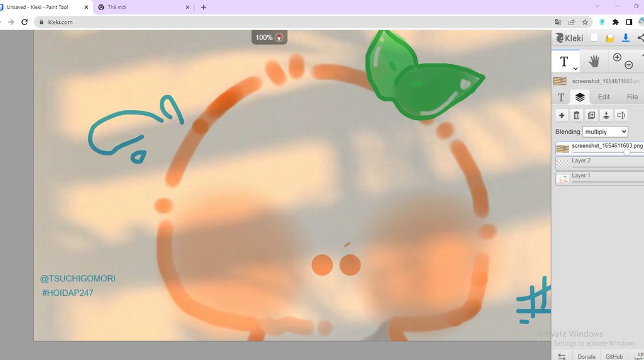Click the teal shield extension icon
The image size is (644, 360).
602,22
